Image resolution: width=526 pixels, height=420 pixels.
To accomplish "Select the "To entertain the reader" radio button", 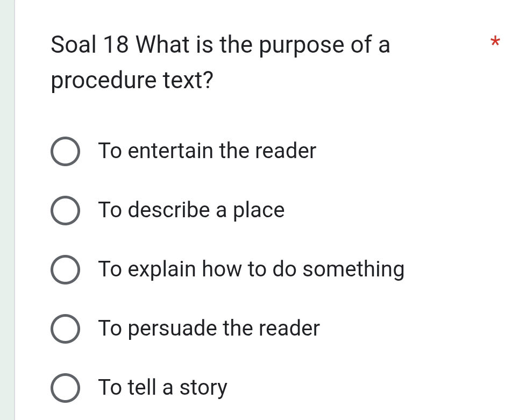I will point(65,151).
